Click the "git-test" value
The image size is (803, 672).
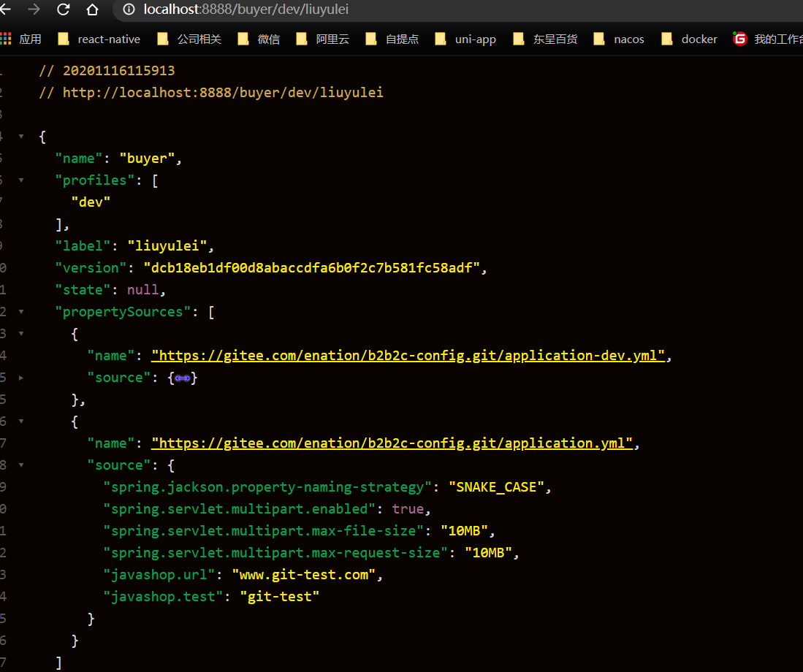tap(280, 597)
